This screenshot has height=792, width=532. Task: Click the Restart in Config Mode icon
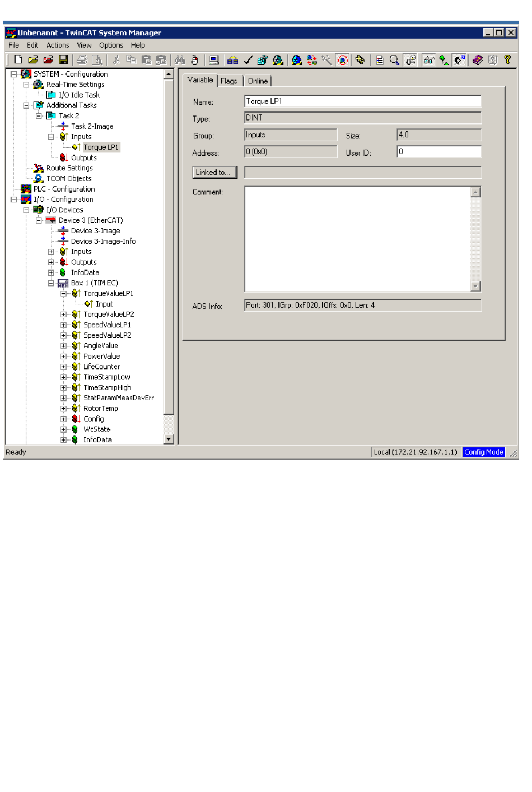(297, 59)
